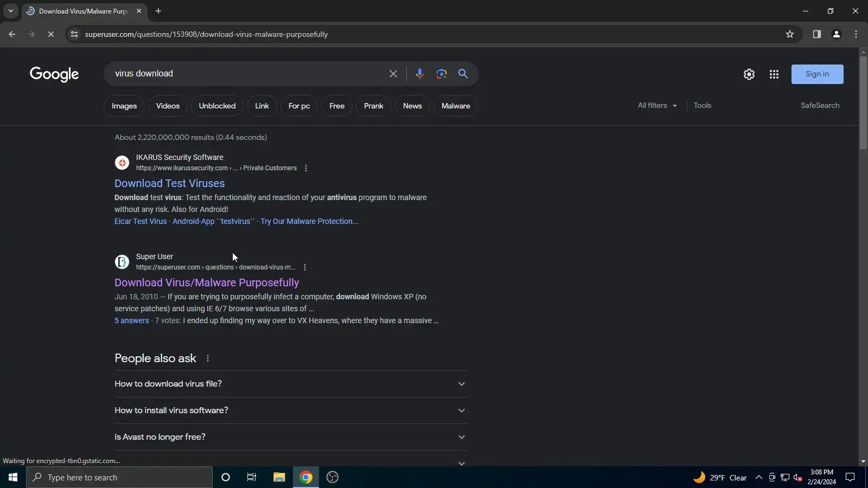Open a new browser tab
868x488 pixels.
(158, 11)
